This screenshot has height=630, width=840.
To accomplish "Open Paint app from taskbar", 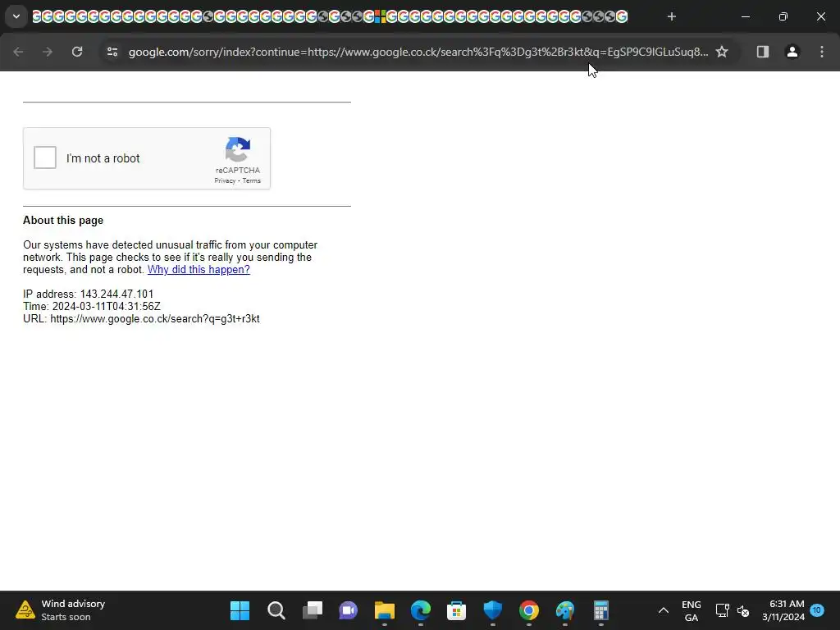I will coord(564,610).
